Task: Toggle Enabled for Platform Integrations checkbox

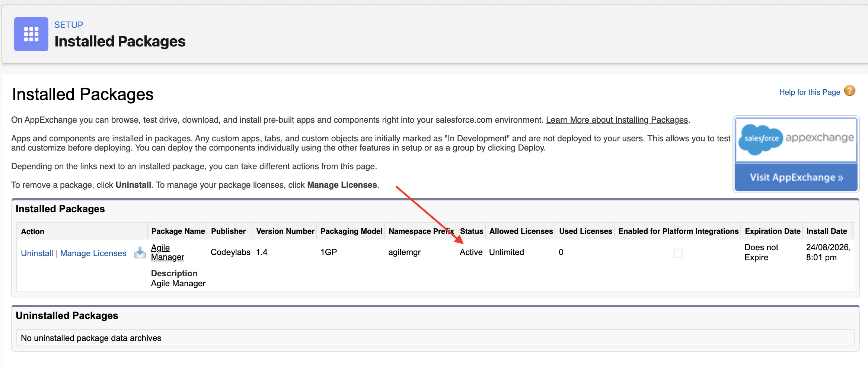Action: (x=678, y=253)
